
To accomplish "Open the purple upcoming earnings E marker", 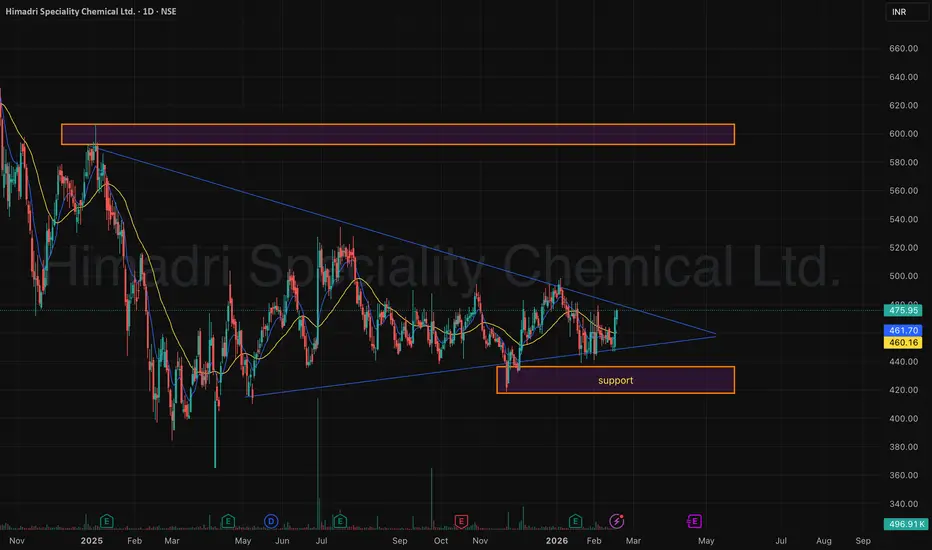I will (694, 521).
